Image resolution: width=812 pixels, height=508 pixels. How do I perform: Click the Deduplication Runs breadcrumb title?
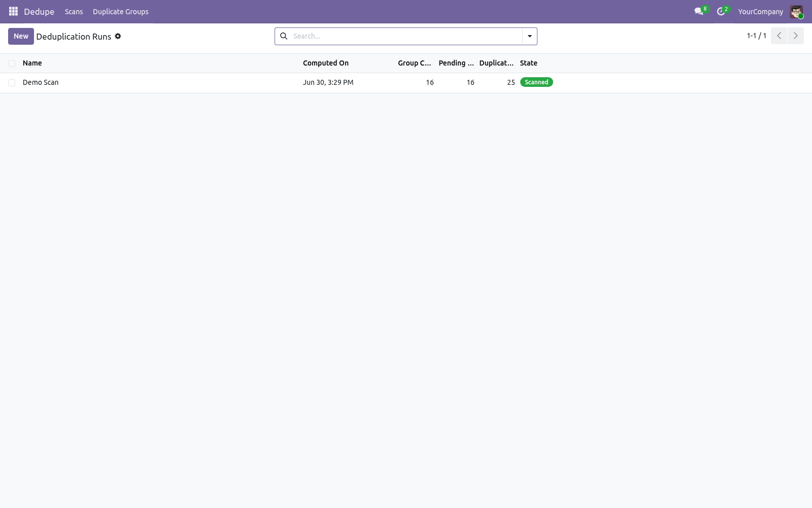pos(74,37)
